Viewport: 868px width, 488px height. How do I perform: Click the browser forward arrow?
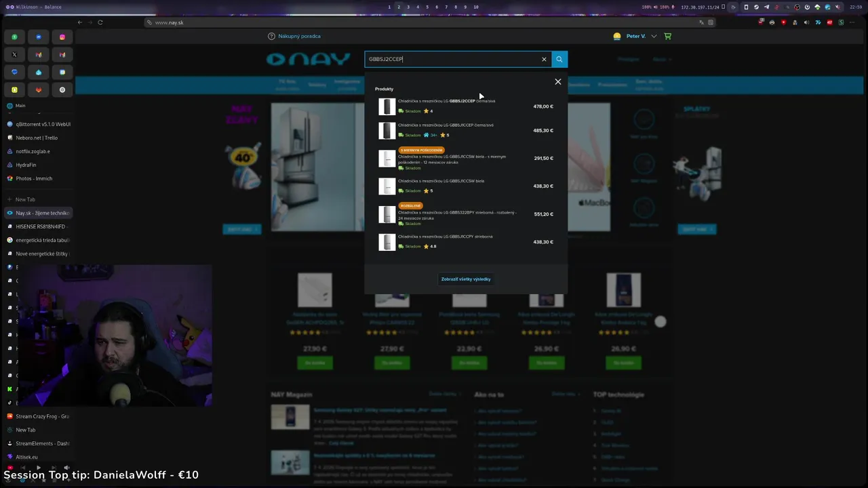tap(90, 22)
